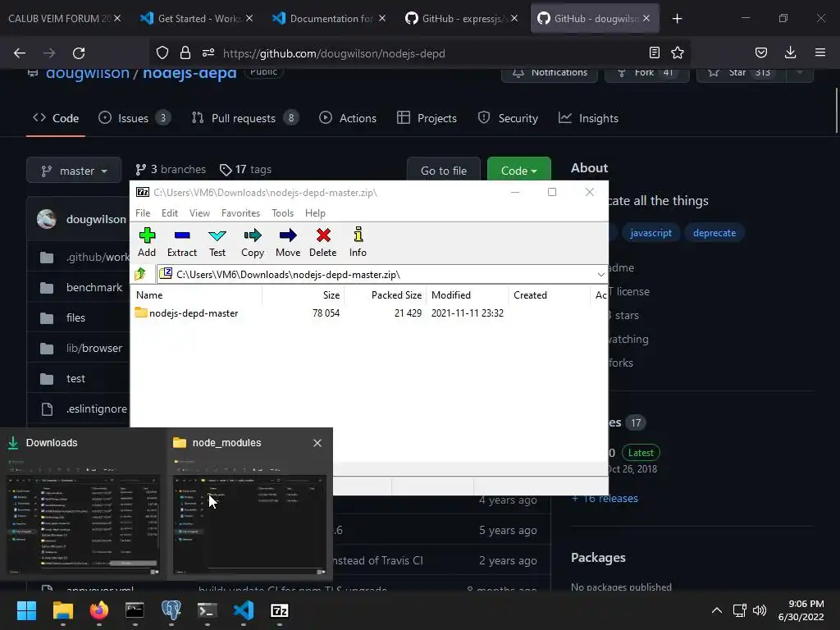
Task: Open the test folder in repository
Action: pos(75,378)
